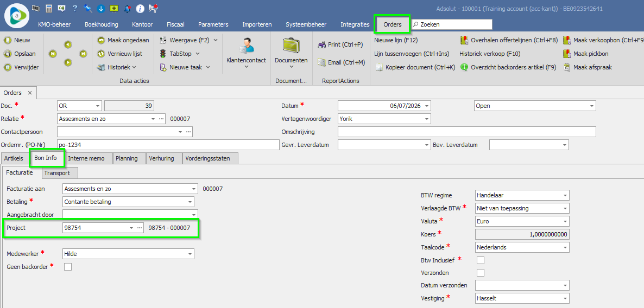The height and width of the screenshot is (308, 644).
Task: Switch to the Interne memo tab
Action: [x=86, y=158]
